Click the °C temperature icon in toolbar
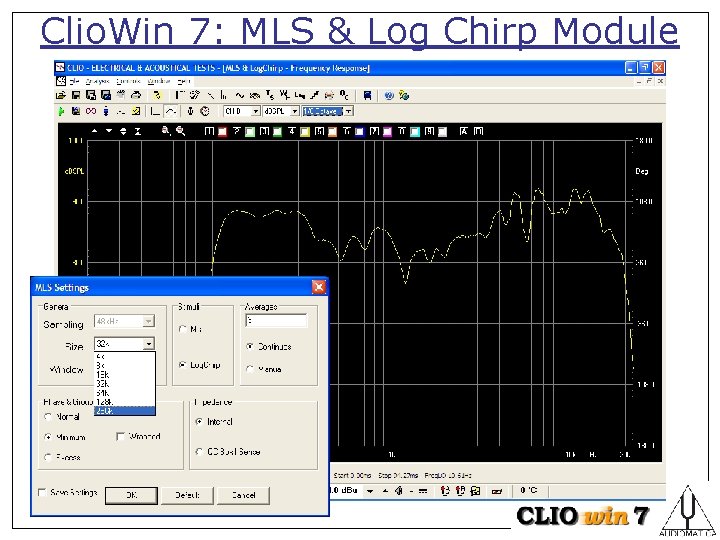 (344, 96)
